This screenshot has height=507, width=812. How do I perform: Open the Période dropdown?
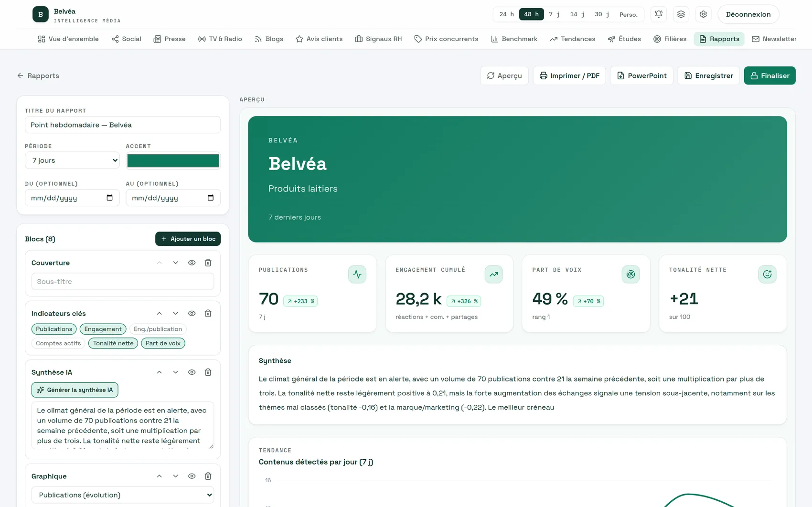pyautogui.click(x=73, y=160)
